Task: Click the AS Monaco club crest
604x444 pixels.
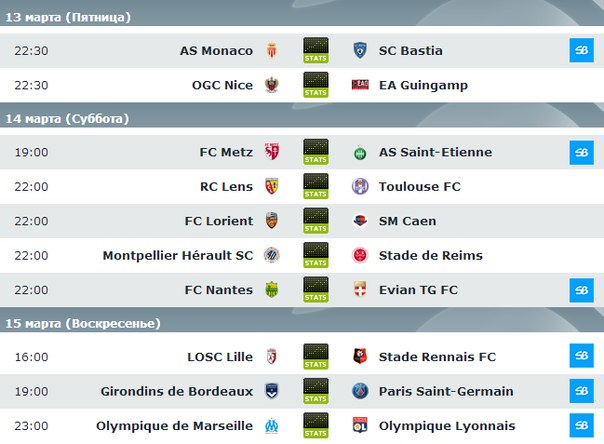Action: click(271, 51)
